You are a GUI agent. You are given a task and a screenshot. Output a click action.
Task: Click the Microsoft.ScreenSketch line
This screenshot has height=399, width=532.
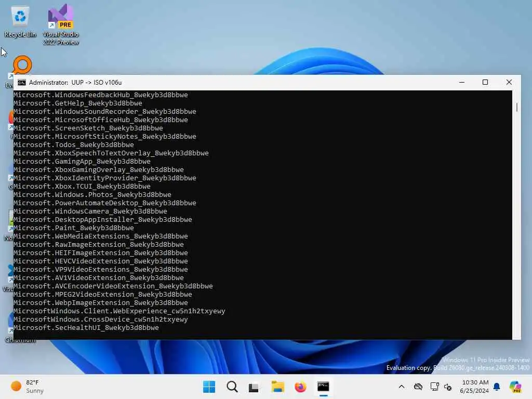coord(88,128)
